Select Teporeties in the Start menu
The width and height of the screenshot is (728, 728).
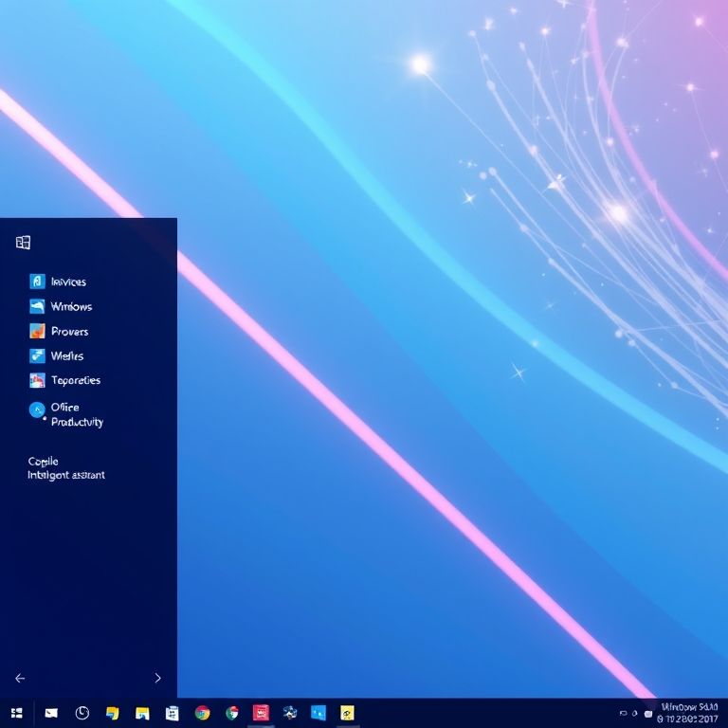(75, 380)
